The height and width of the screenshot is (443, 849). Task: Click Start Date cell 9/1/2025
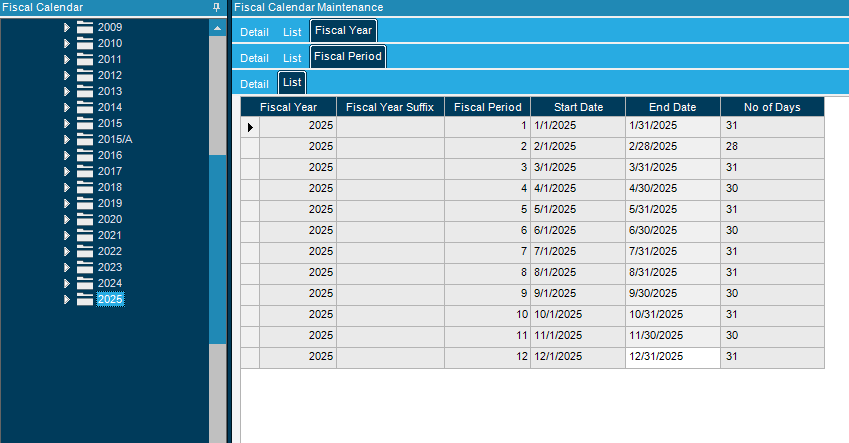pyautogui.click(x=578, y=295)
